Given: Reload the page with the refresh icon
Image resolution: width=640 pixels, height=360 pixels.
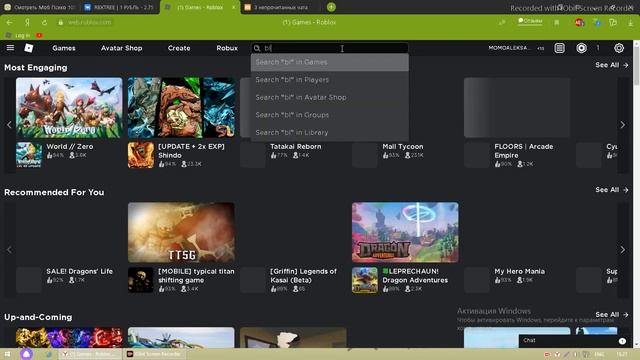Looking at the screenshot, I should click(44, 22).
